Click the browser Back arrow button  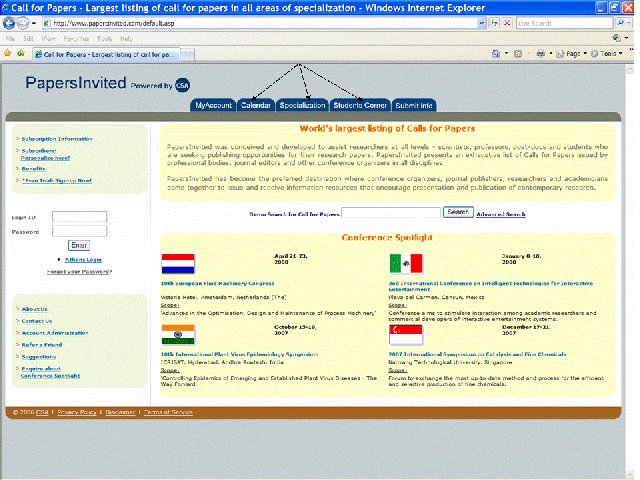(9, 23)
